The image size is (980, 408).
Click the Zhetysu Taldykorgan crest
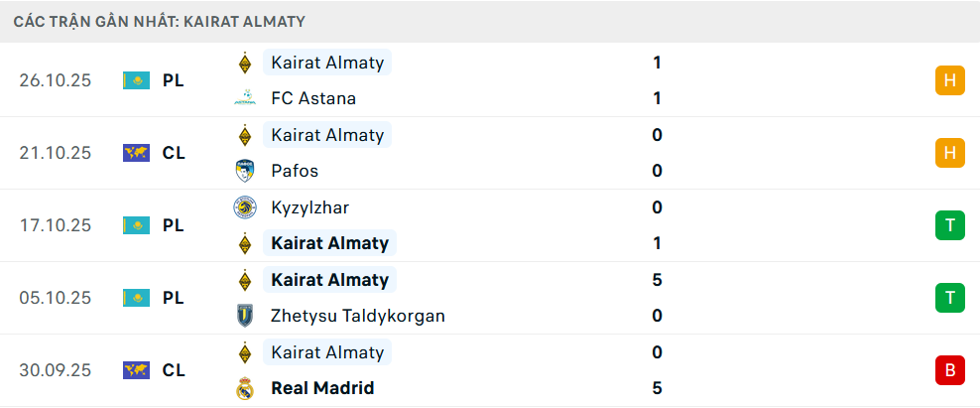click(x=244, y=316)
